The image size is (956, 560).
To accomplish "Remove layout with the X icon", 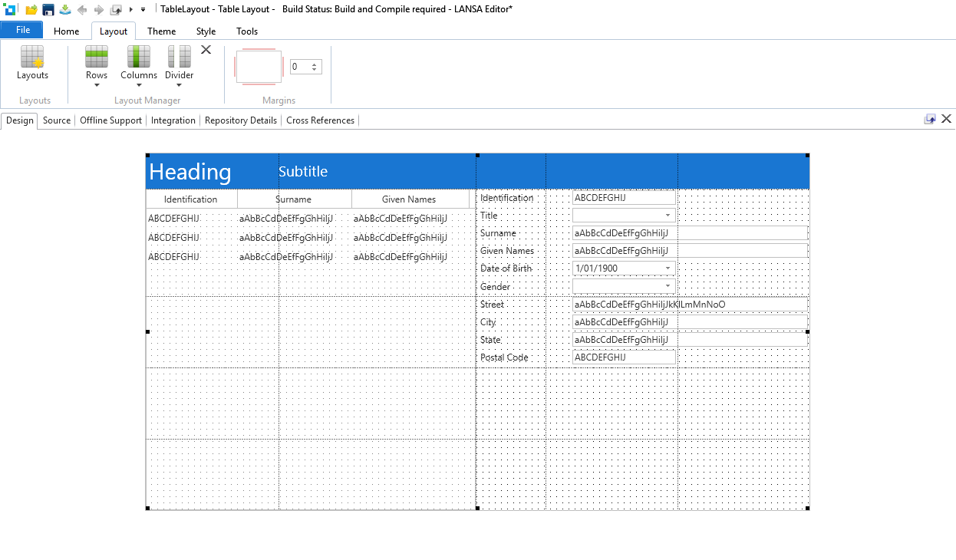I will (x=206, y=50).
